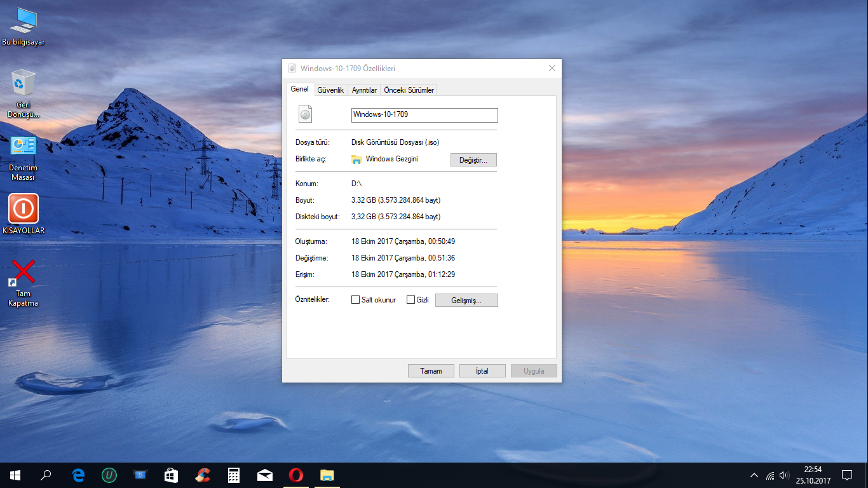Open Wi-Fi network tray icon
Viewport: 868px width, 488px height.
pos(770,475)
